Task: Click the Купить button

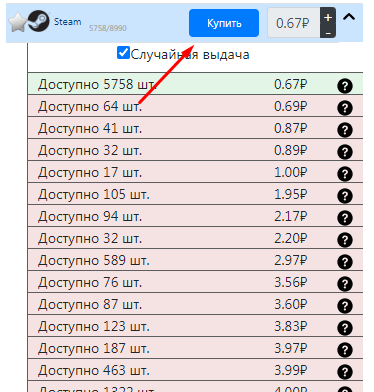Action: [x=224, y=23]
